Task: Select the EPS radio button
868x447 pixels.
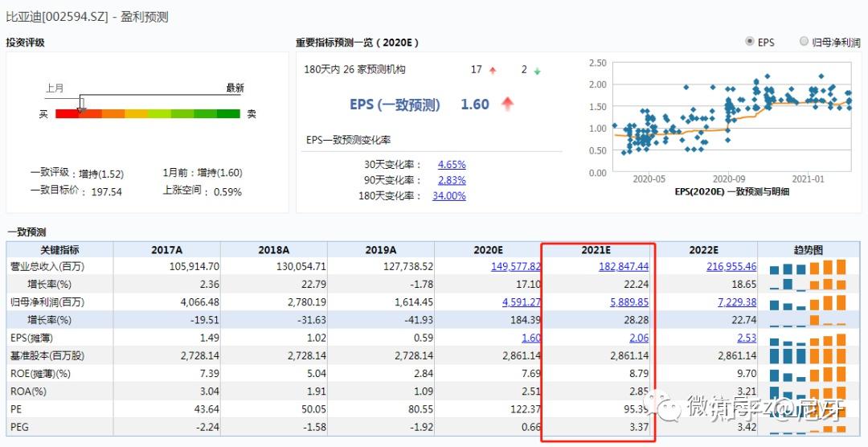Action: tap(750, 42)
